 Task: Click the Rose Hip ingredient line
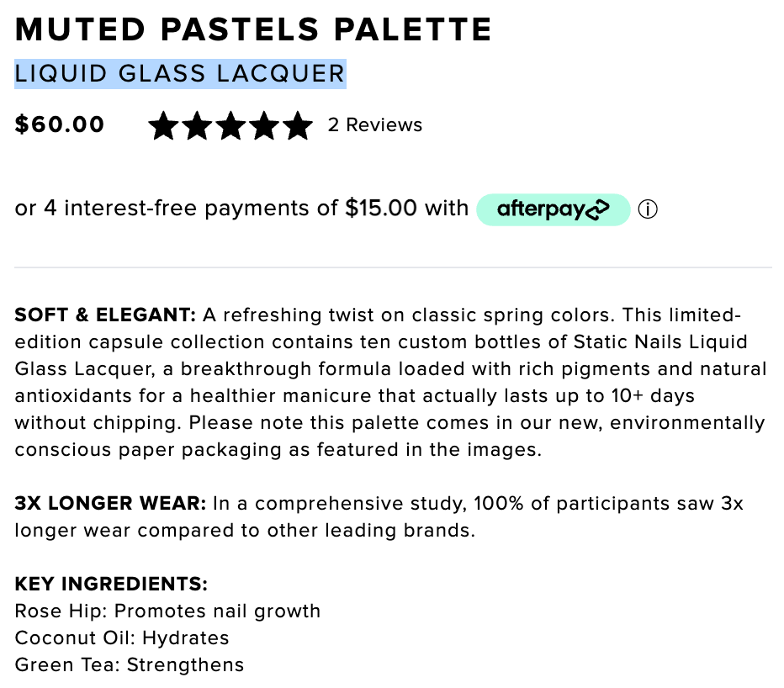[x=167, y=611]
